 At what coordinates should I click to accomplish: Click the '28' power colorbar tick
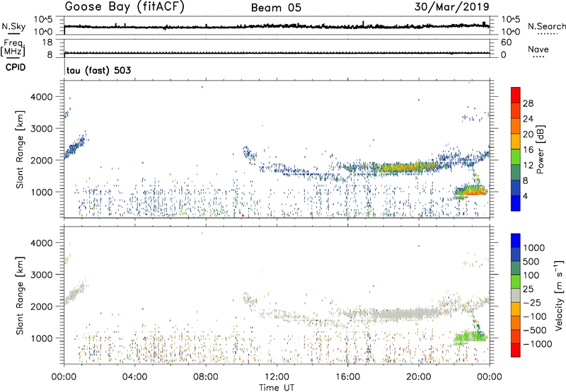tap(528, 103)
